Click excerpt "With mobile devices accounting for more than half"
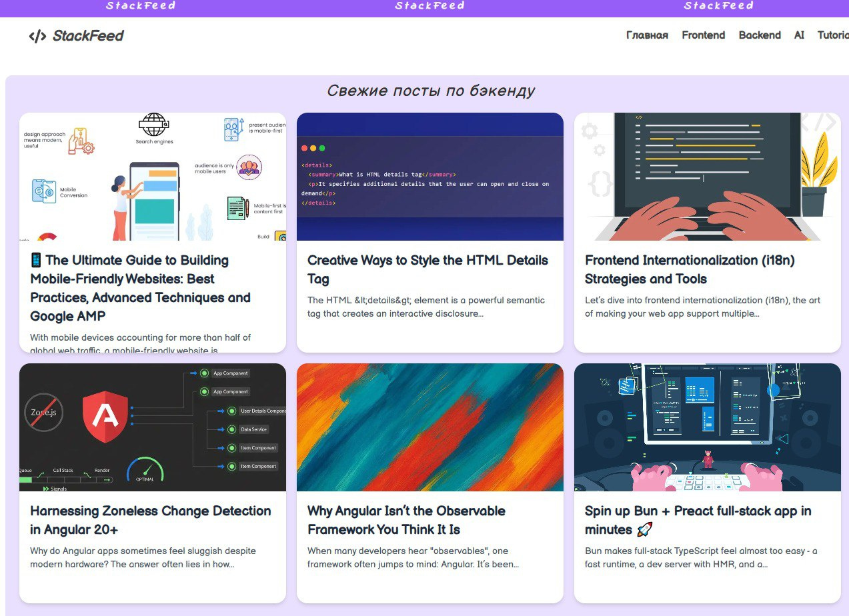 (141, 343)
